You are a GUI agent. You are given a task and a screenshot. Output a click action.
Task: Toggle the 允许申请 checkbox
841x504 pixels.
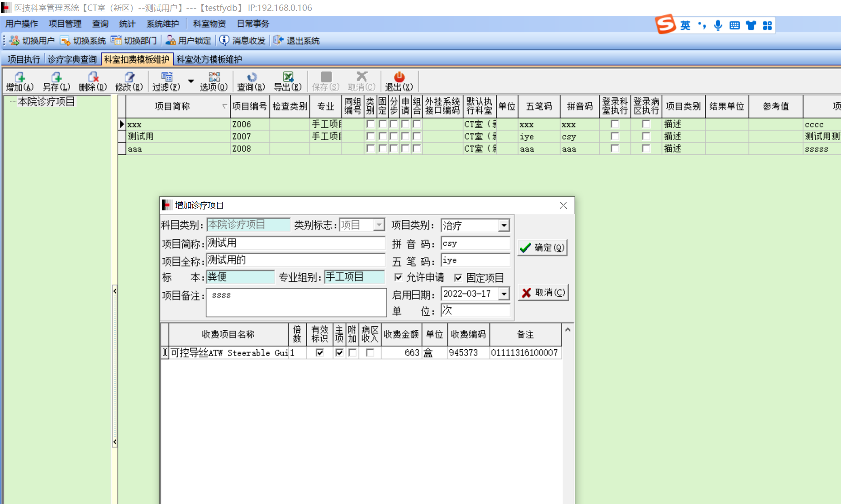pyautogui.click(x=398, y=277)
